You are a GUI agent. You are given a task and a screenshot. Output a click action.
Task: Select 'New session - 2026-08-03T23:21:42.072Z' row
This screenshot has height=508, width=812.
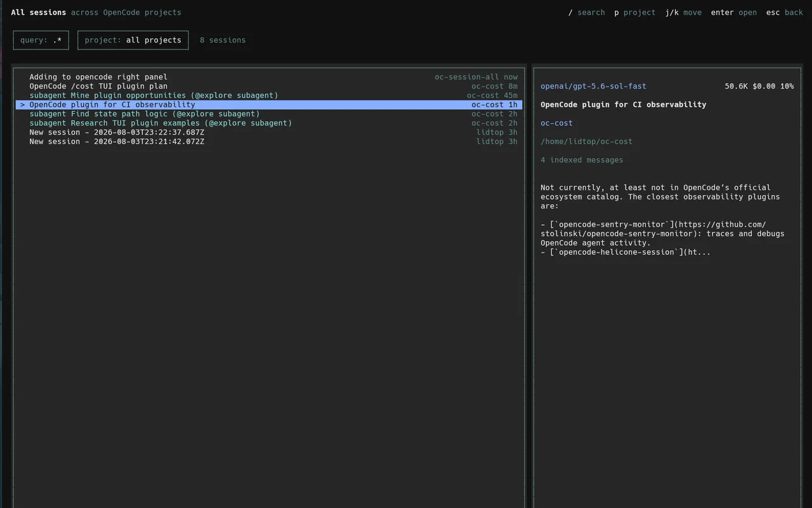coord(269,142)
